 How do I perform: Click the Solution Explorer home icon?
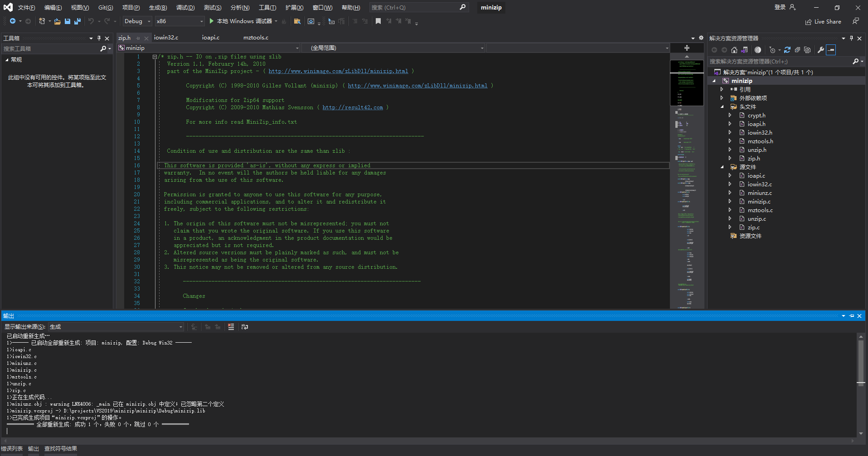734,50
